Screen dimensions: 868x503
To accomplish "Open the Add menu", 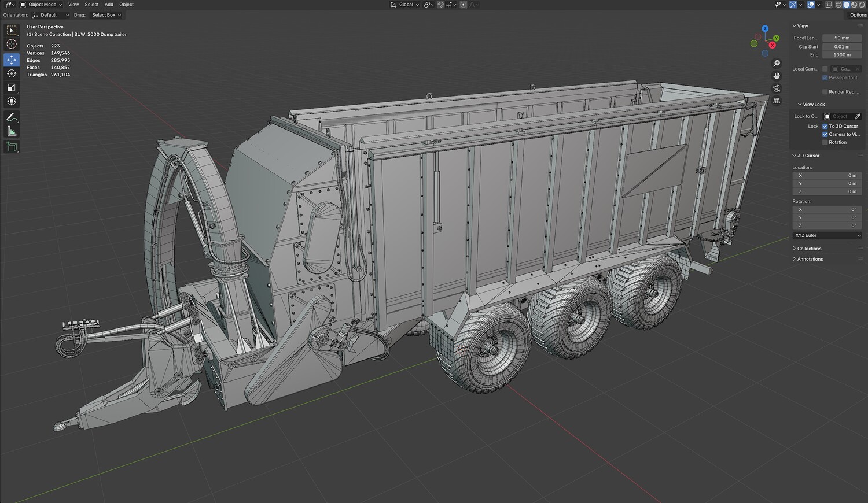I will pyautogui.click(x=109, y=5).
